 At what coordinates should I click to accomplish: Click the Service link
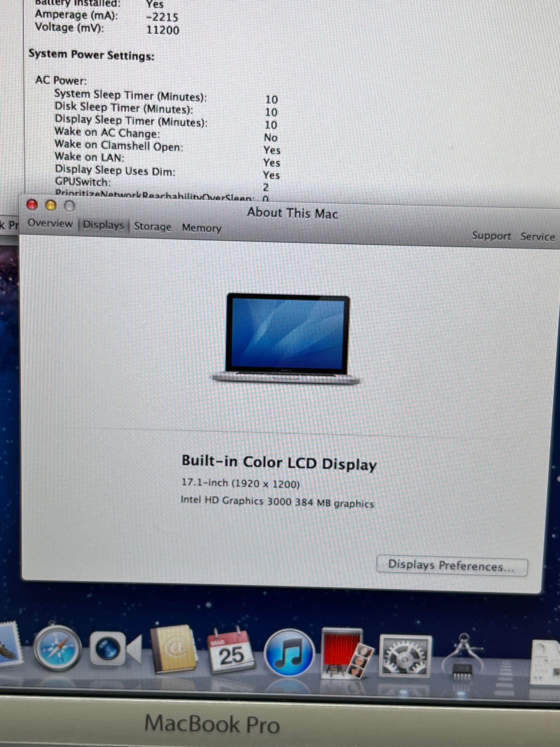tap(537, 237)
